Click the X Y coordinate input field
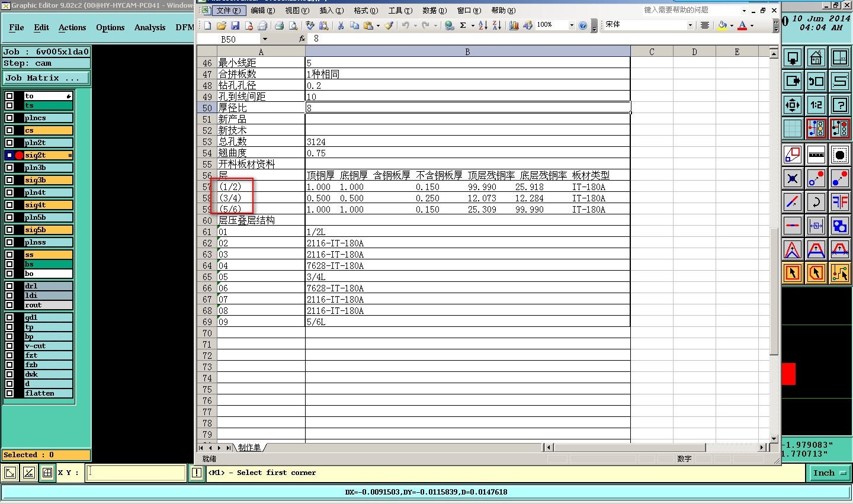The width and height of the screenshot is (853, 504). click(x=136, y=473)
